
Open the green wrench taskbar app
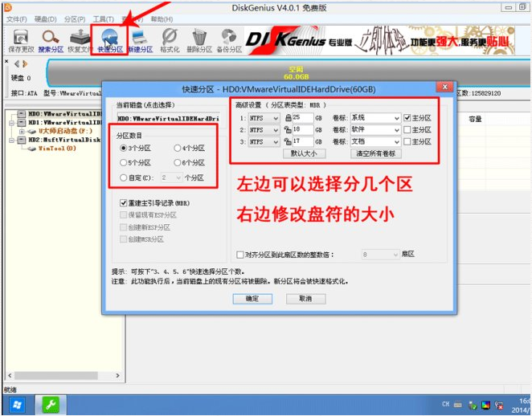coord(51,405)
